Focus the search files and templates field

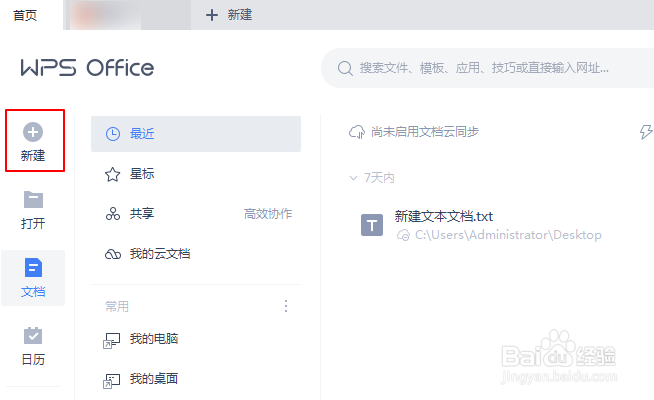point(488,68)
